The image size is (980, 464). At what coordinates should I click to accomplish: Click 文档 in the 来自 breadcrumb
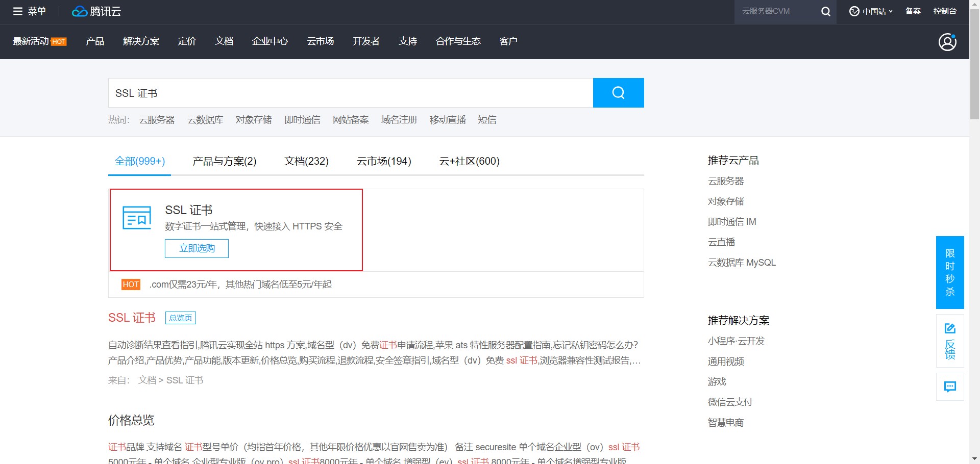tap(147, 380)
